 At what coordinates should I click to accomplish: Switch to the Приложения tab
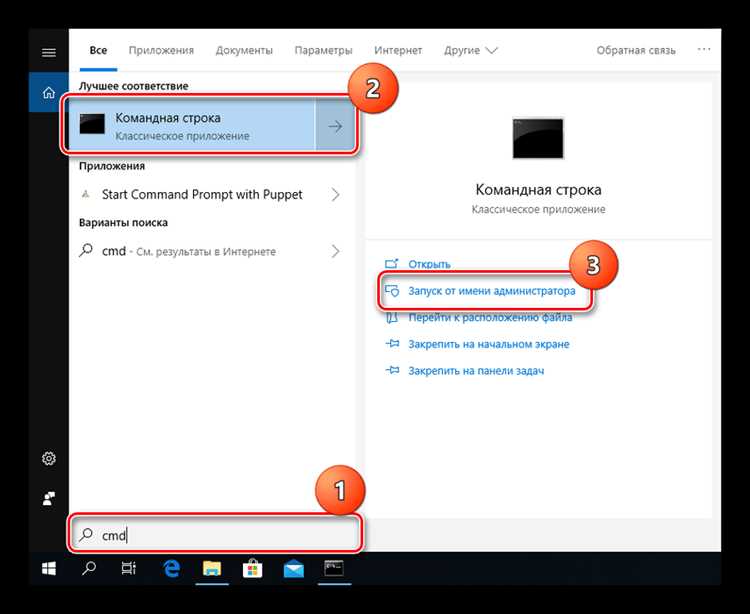click(x=161, y=50)
